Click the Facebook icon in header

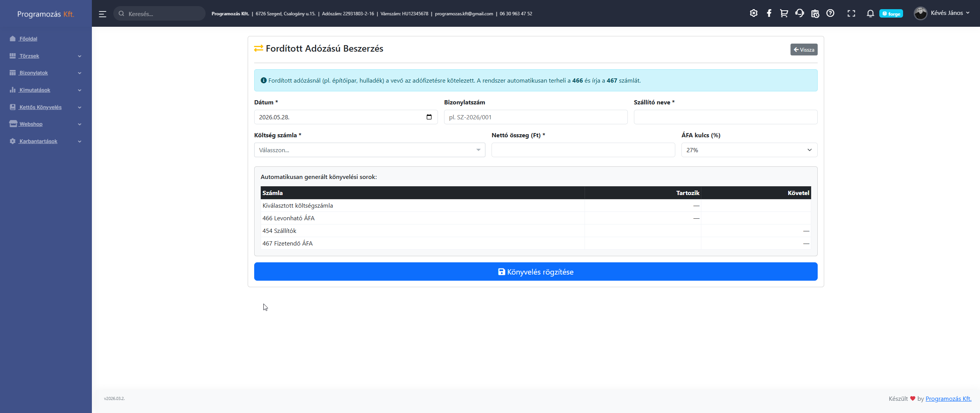pos(769,13)
